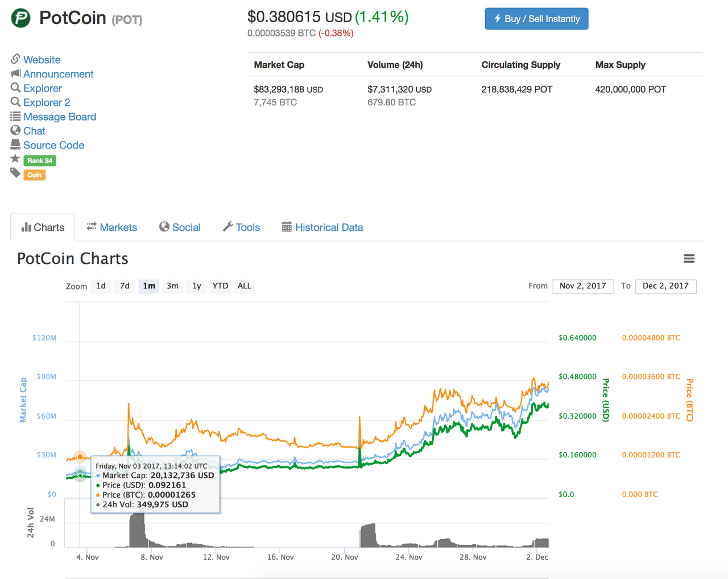Visit the Message Board link

click(x=60, y=117)
